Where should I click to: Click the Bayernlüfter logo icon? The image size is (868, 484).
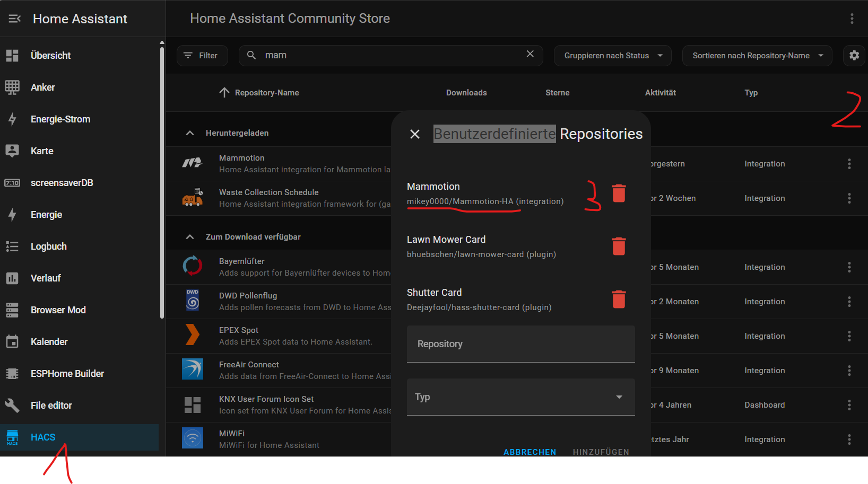pos(193,266)
